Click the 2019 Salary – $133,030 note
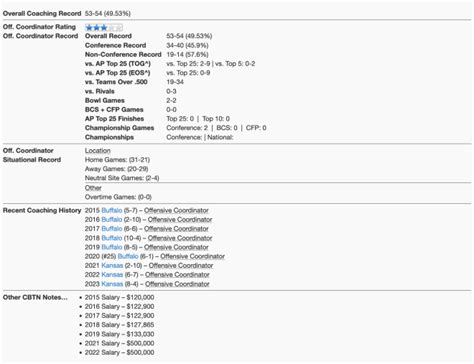The image size is (474, 364). tap(119, 334)
